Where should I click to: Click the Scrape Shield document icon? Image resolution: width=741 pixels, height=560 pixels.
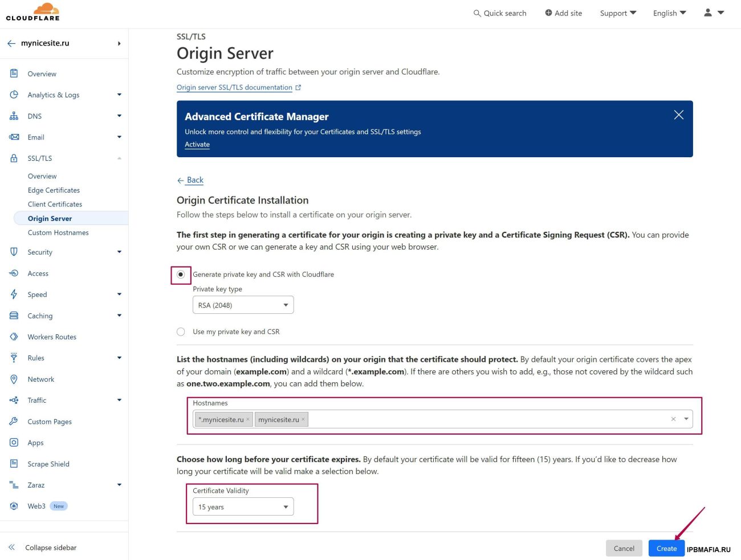point(14,464)
